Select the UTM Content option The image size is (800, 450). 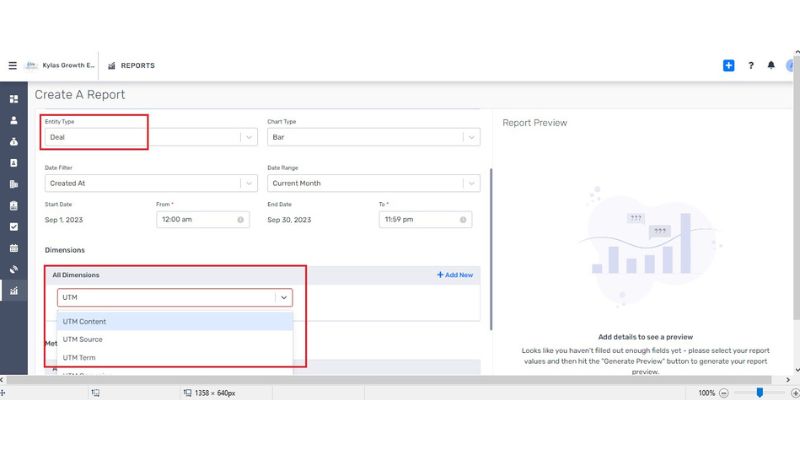click(x=85, y=322)
